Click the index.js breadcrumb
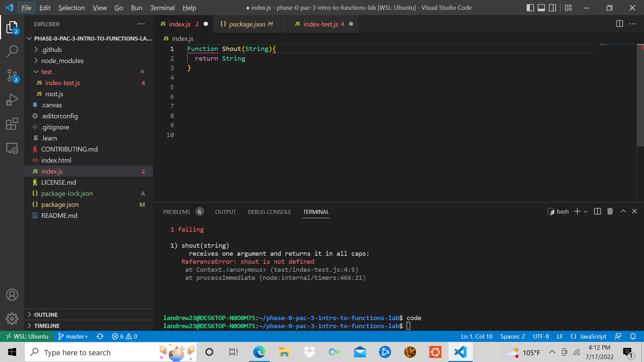Image resolution: width=644 pixels, height=362 pixels. pos(178,39)
